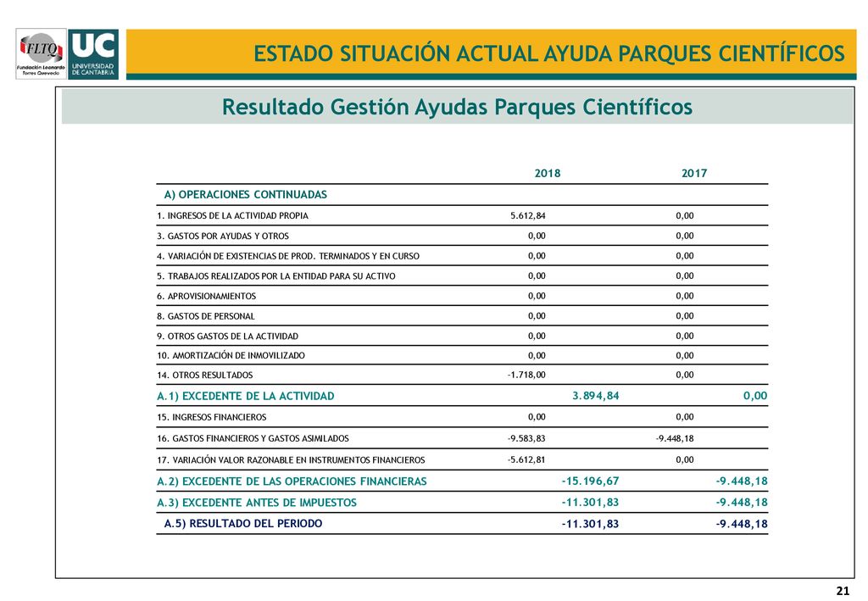Click row '15. INGRESOS FINANCIEROS'

pyautogui.click(x=462, y=417)
